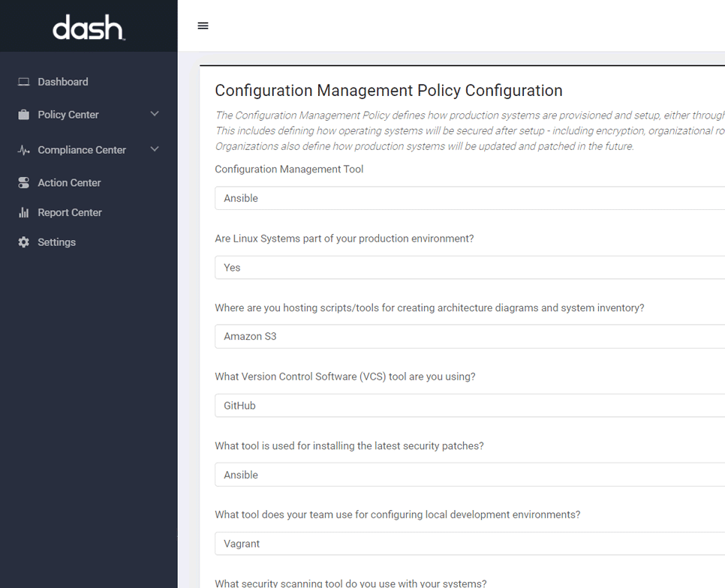Screen dimensions: 725x588
Task: Click the dash logo
Action: (x=89, y=27)
